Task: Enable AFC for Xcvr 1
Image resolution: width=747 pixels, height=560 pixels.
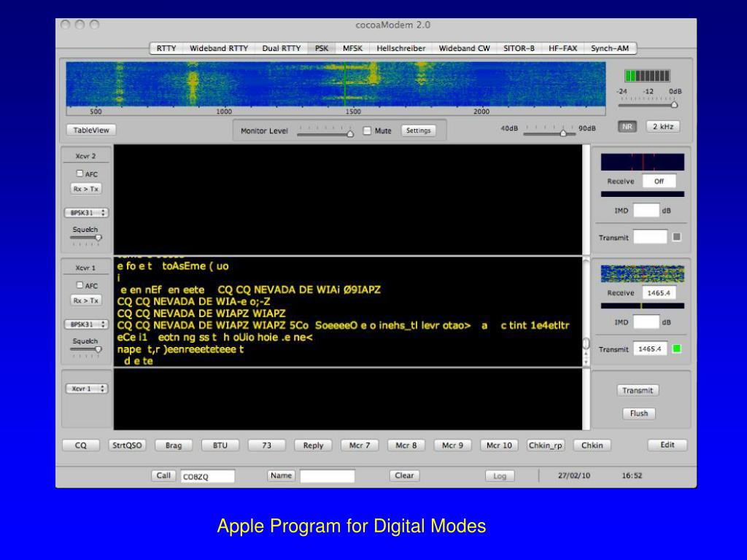Action: pos(80,285)
